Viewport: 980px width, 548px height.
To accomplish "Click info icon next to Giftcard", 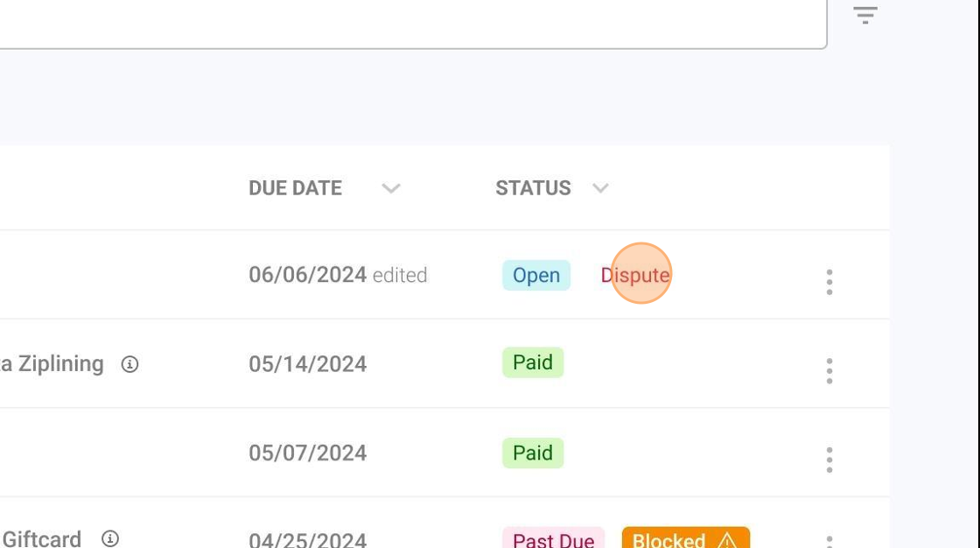I will [x=110, y=538].
